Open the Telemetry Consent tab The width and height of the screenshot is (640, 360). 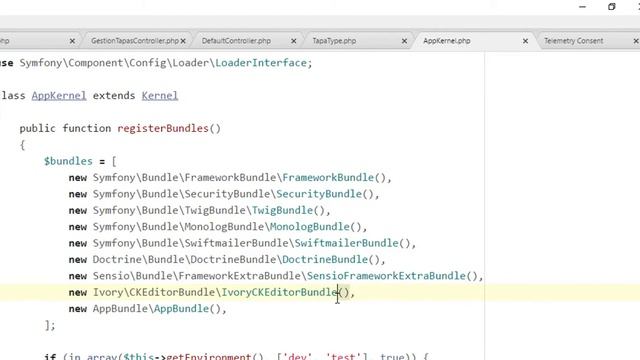[573, 41]
